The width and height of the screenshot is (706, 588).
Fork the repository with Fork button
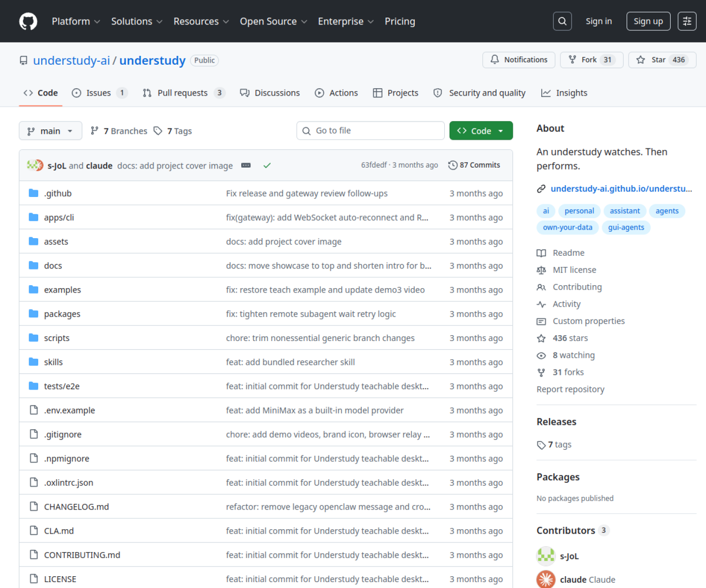pyautogui.click(x=591, y=60)
